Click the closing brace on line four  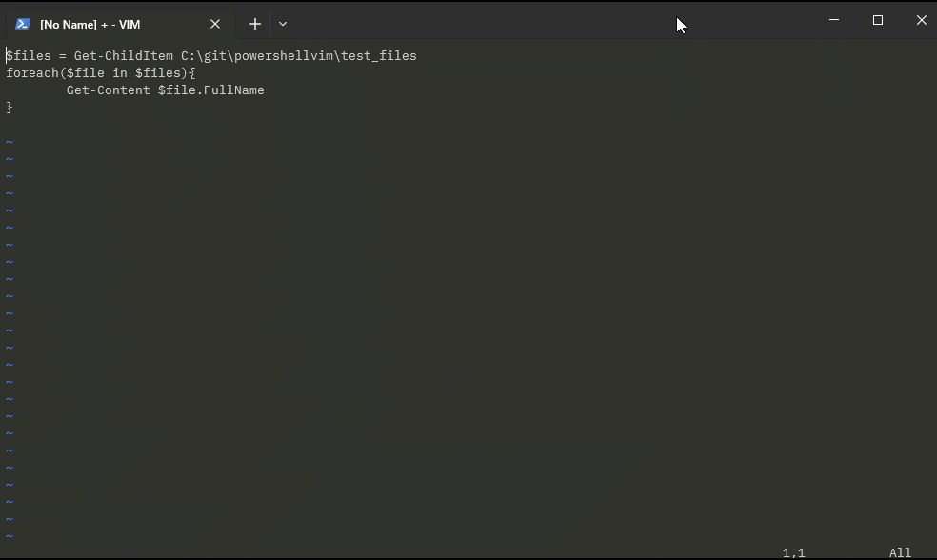click(9, 107)
